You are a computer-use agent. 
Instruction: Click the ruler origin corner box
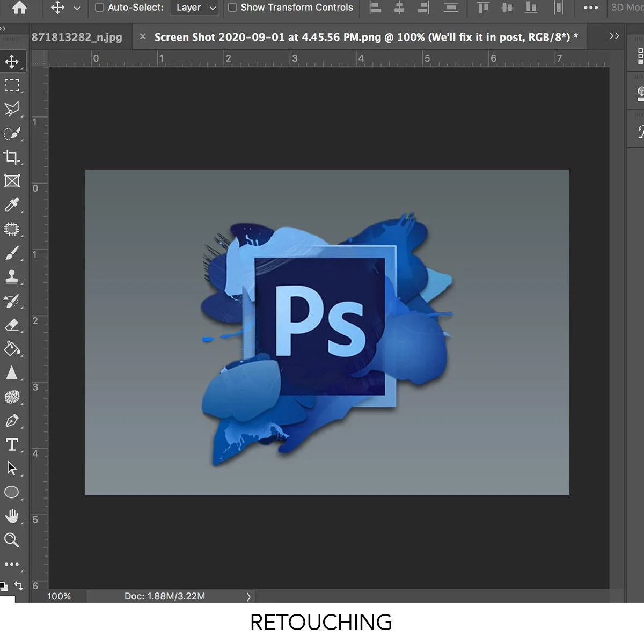[x=39, y=58]
